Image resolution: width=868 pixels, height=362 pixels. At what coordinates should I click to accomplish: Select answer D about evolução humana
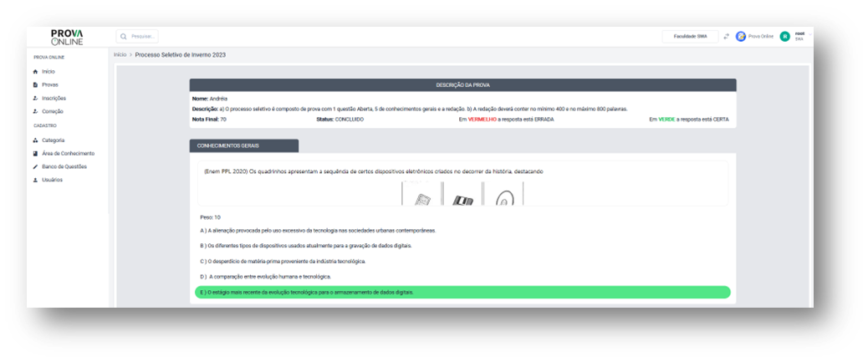tap(266, 276)
